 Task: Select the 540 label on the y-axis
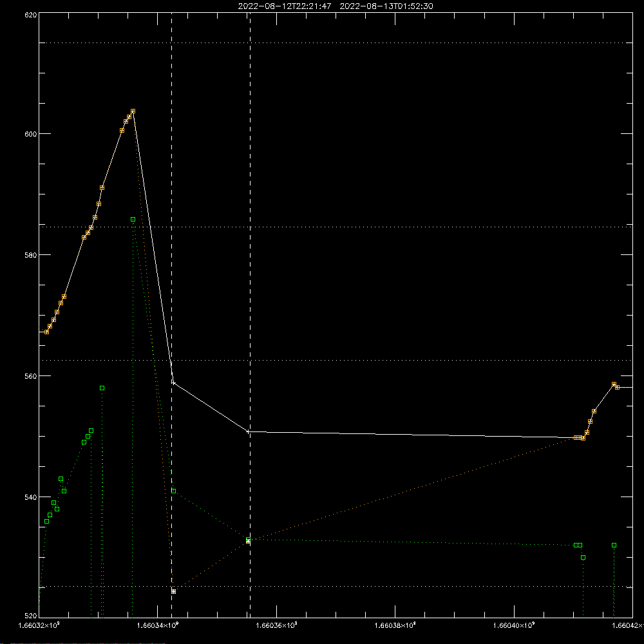[x=31, y=497]
